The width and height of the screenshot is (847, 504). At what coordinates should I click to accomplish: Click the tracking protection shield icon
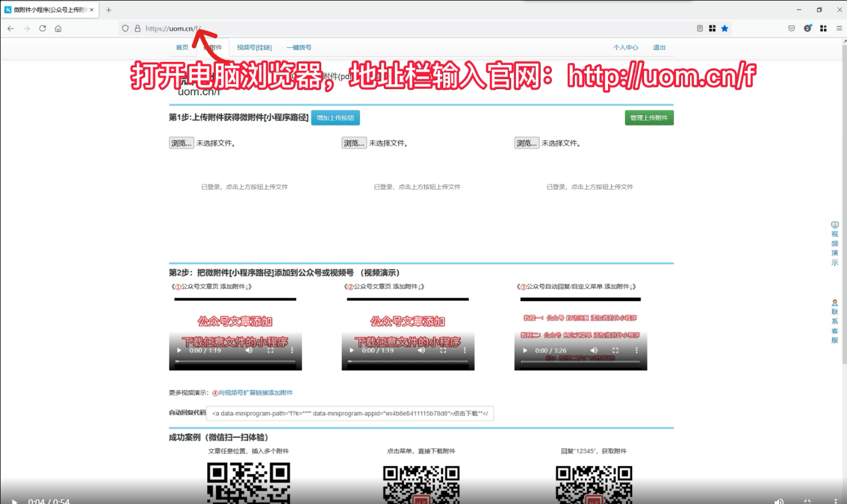click(x=125, y=28)
